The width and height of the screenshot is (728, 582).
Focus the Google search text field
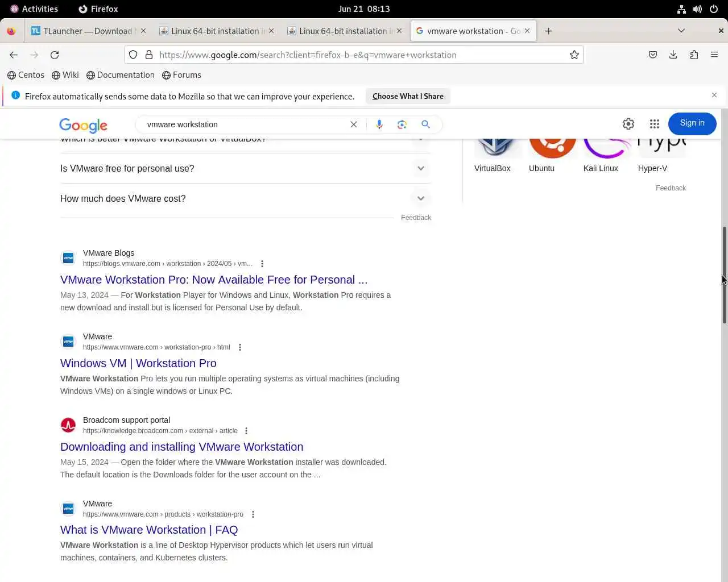point(245,124)
